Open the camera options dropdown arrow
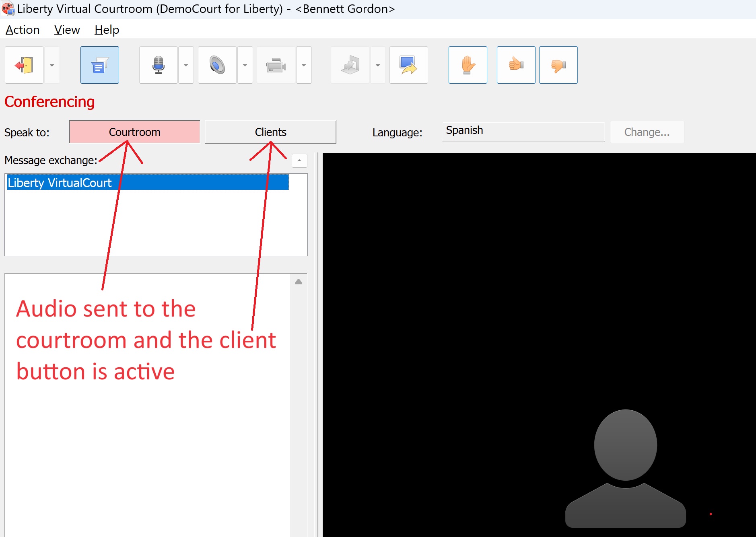The height and width of the screenshot is (537, 756). pyautogui.click(x=304, y=65)
